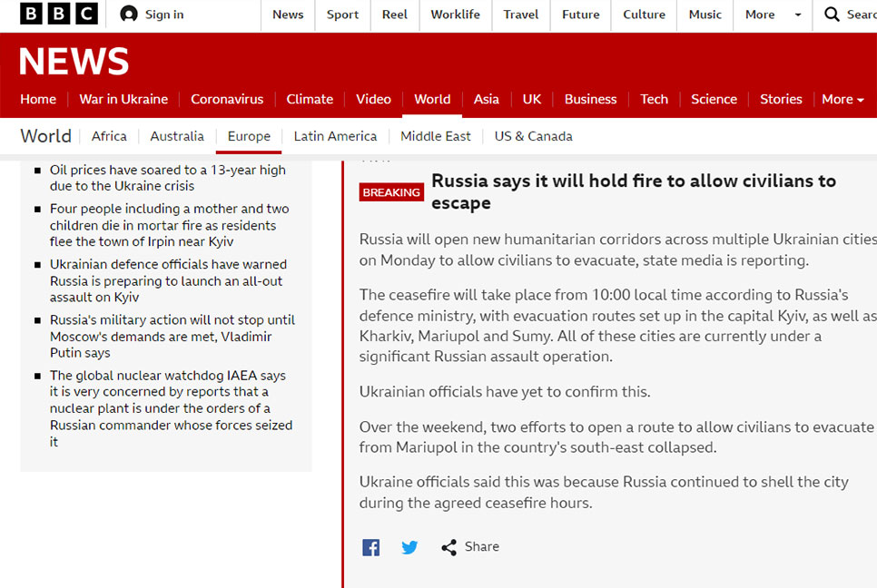Expand the top More dropdown arrow
Image resolution: width=877 pixels, height=588 pixels.
pyautogui.click(x=798, y=15)
